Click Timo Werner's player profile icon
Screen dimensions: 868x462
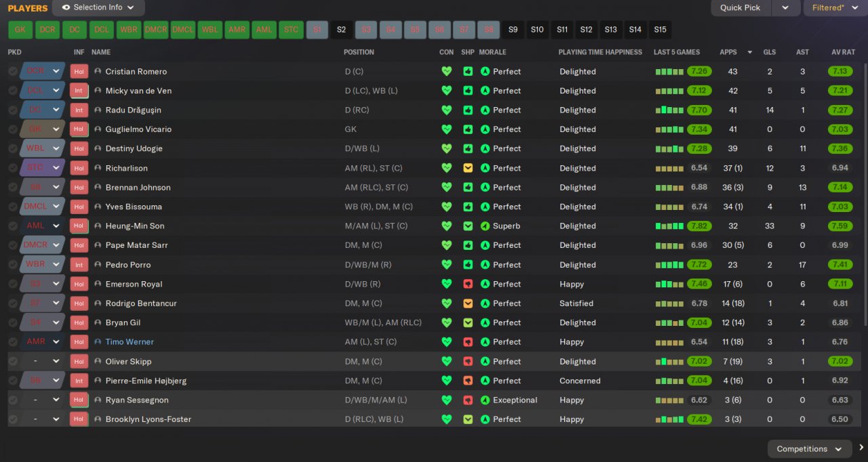pos(98,342)
